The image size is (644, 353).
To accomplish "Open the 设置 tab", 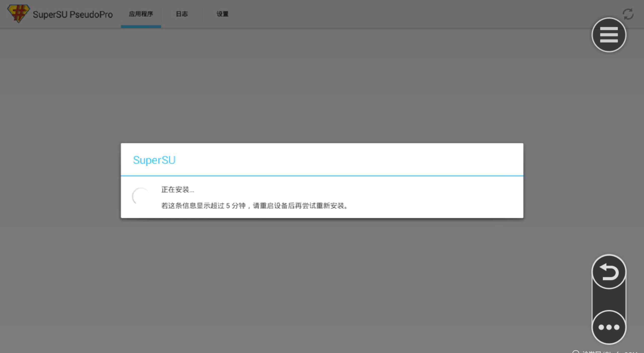I will click(x=222, y=14).
